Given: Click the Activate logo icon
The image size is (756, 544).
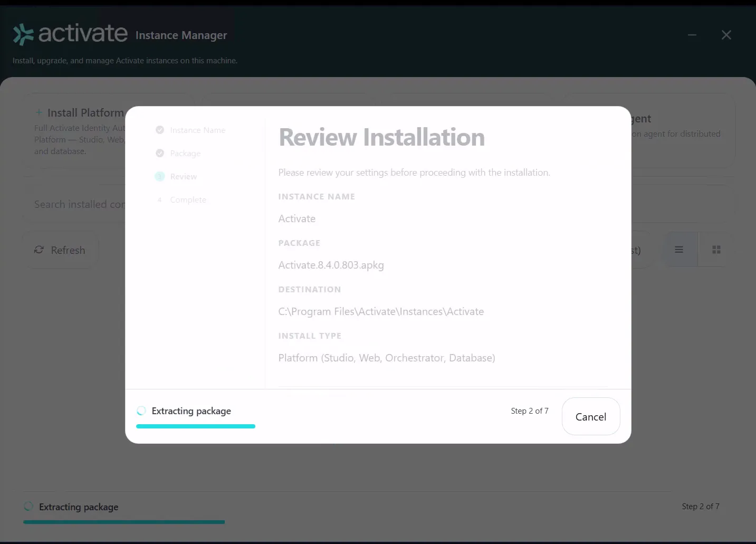Looking at the screenshot, I should pos(23,35).
